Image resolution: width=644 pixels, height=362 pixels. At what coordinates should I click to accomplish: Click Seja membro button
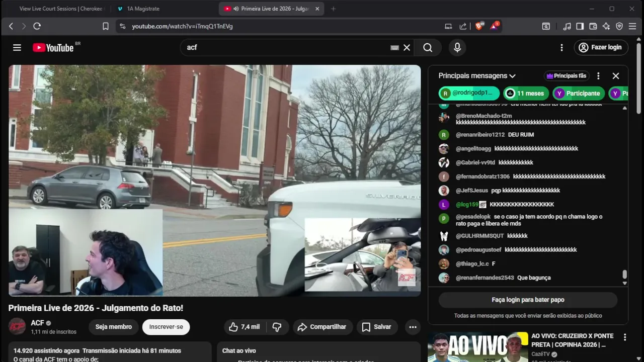point(114,327)
